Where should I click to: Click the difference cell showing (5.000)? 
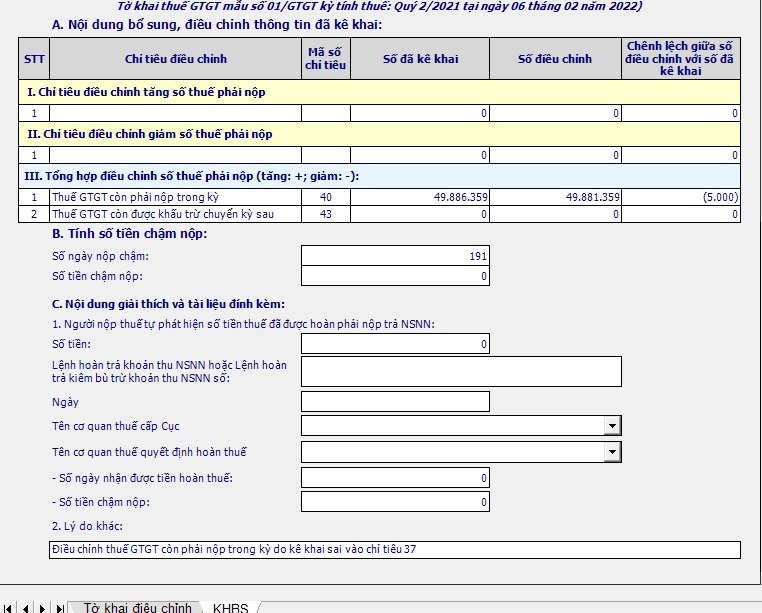681,197
